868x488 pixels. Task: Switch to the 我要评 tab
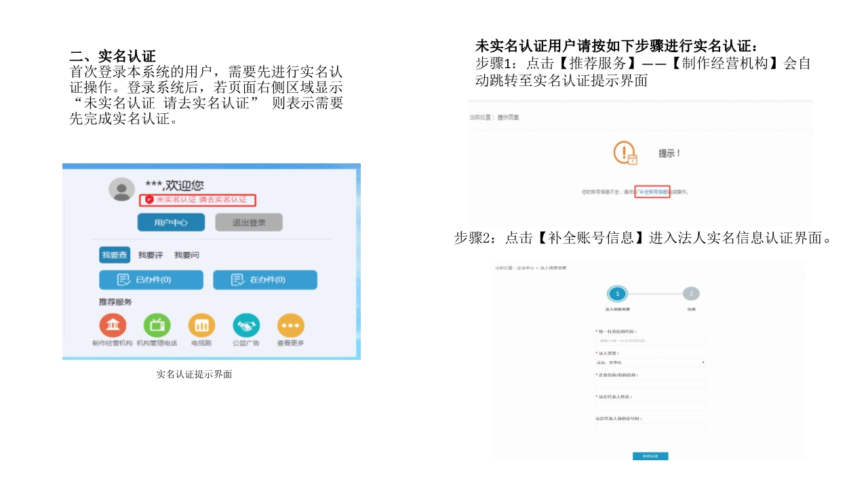coord(151,255)
